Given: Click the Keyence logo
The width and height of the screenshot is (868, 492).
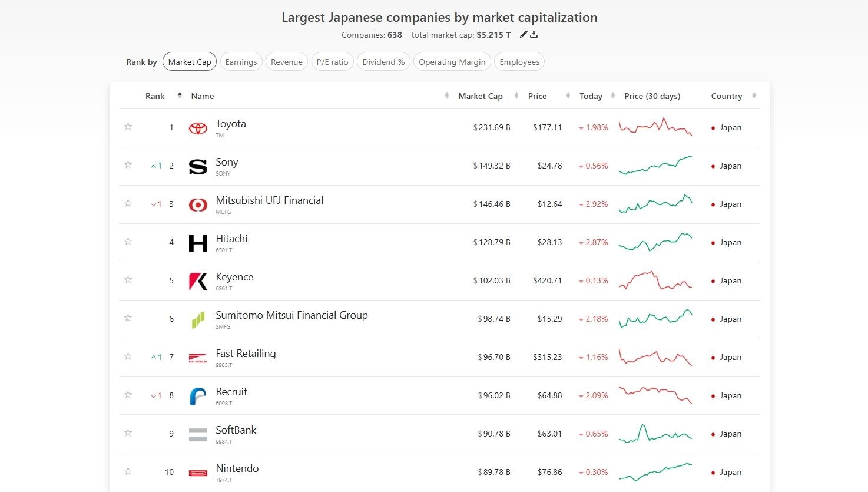Looking at the screenshot, I should tap(198, 281).
